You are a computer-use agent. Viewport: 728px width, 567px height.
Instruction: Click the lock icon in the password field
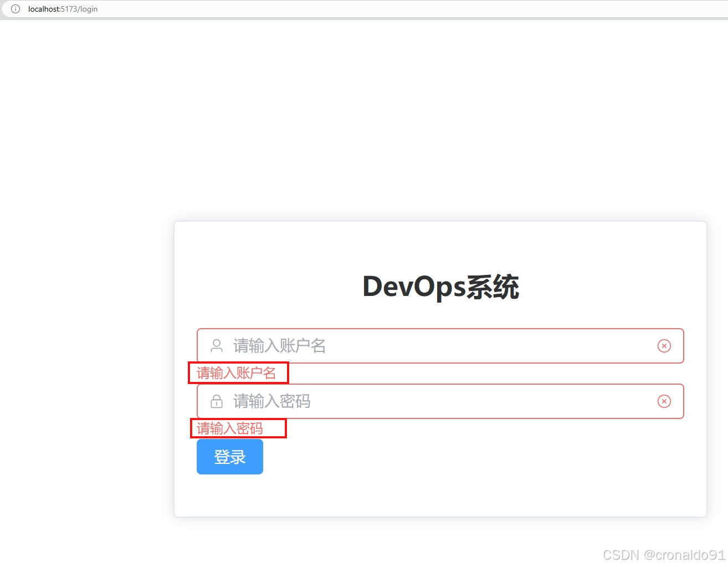[x=217, y=401]
